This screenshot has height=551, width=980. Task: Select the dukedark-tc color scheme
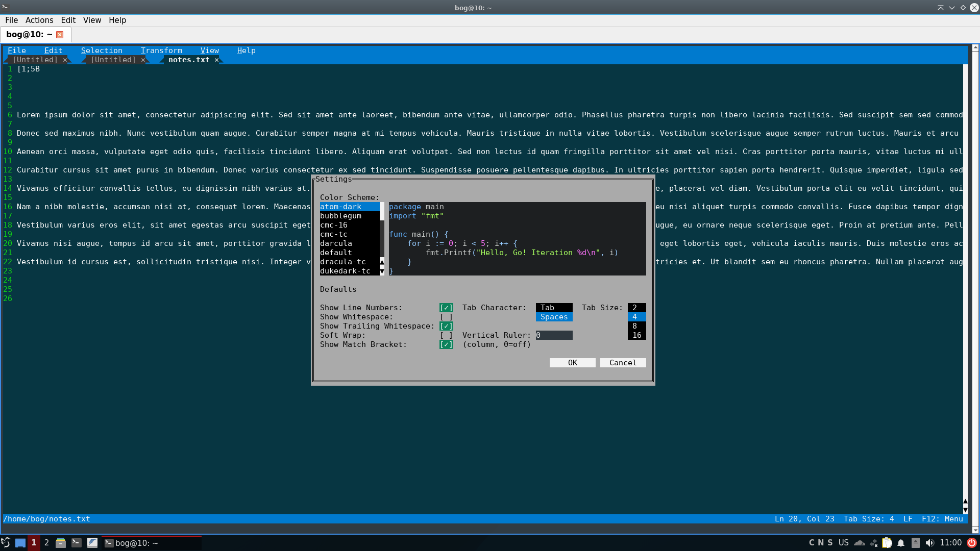pos(350,271)
